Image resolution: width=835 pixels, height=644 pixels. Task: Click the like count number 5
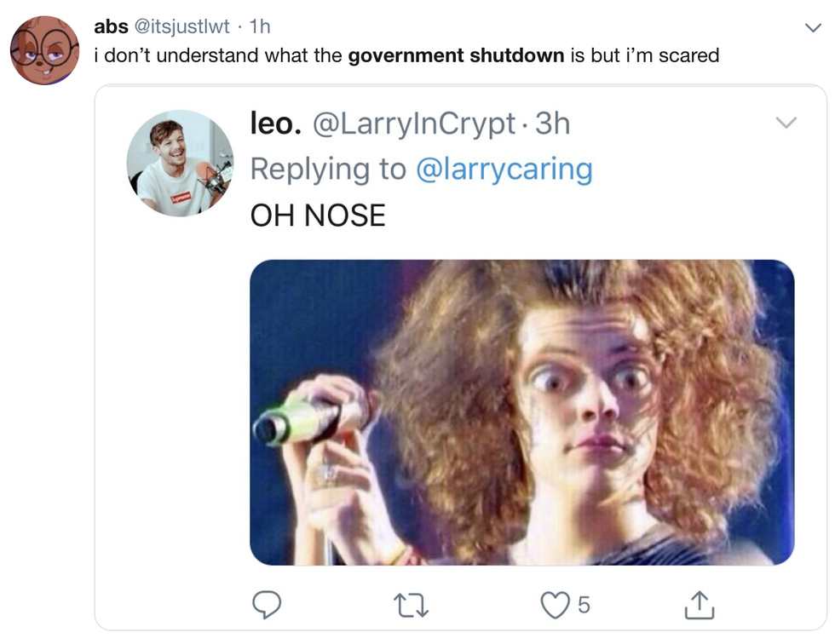[583, 606]
